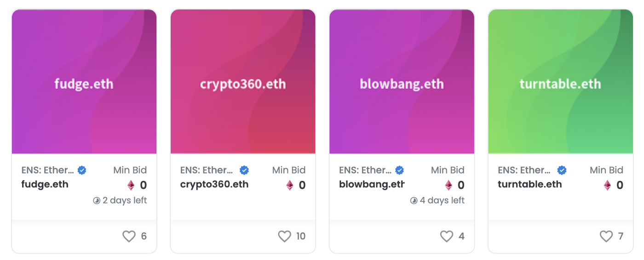Select the purple fudge.eth thumbnail image
The width and height of the screenshot is (644, 260).
pyautogui.click(x=84, y=82)
